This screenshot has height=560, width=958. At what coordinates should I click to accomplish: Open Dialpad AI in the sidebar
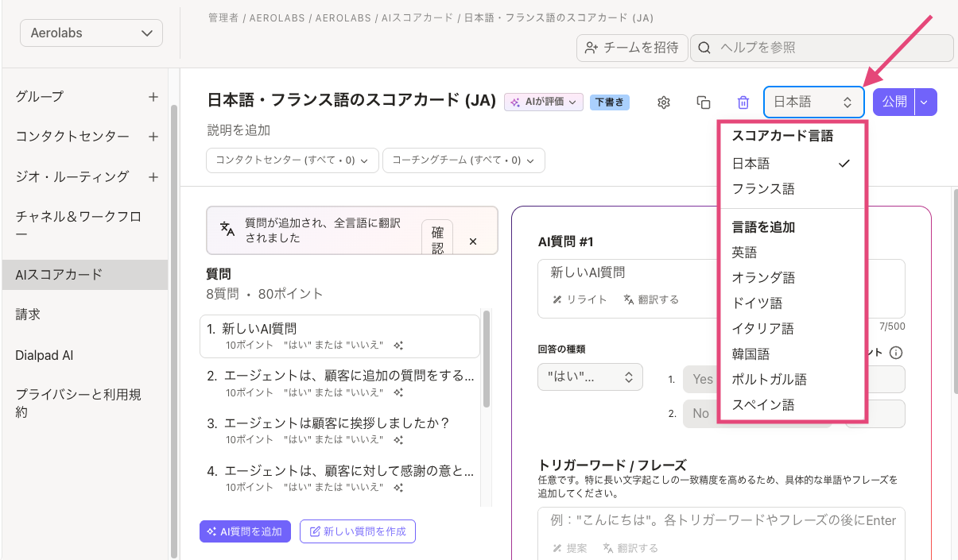(x=45, y=355)
